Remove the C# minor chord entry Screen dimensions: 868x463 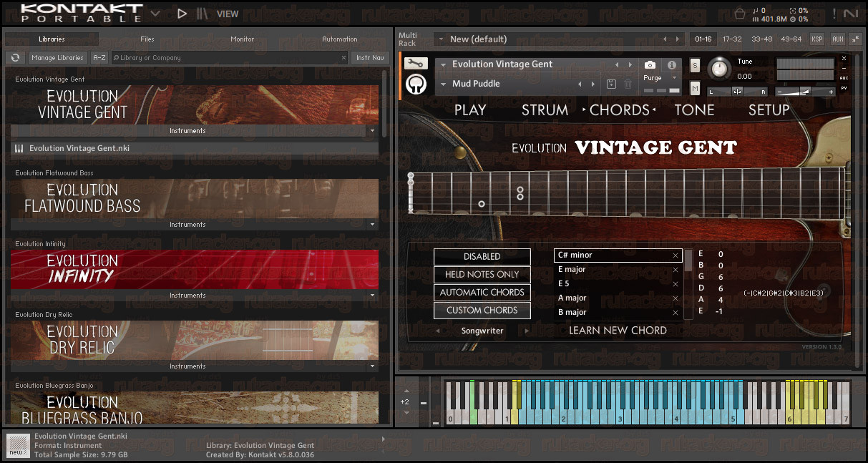point(675,255)
